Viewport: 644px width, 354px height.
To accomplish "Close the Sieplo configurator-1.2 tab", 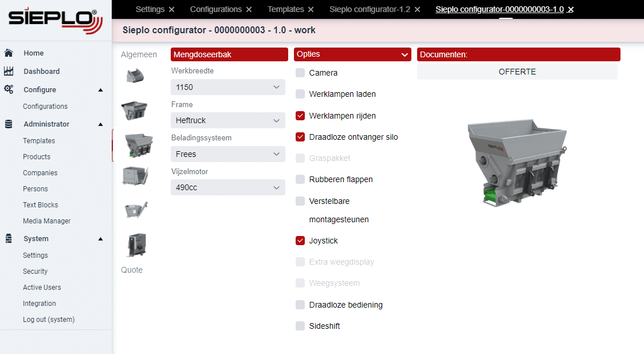I will tap(417, 9).
